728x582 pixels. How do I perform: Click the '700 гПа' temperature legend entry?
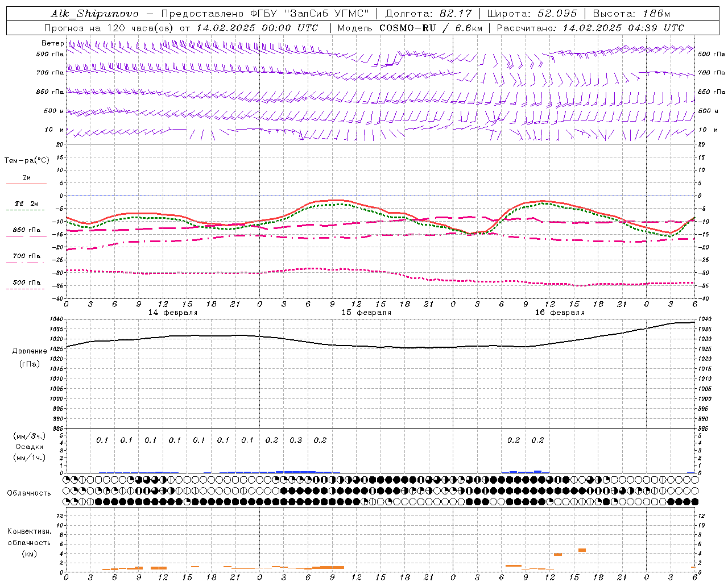pos(27,256)
